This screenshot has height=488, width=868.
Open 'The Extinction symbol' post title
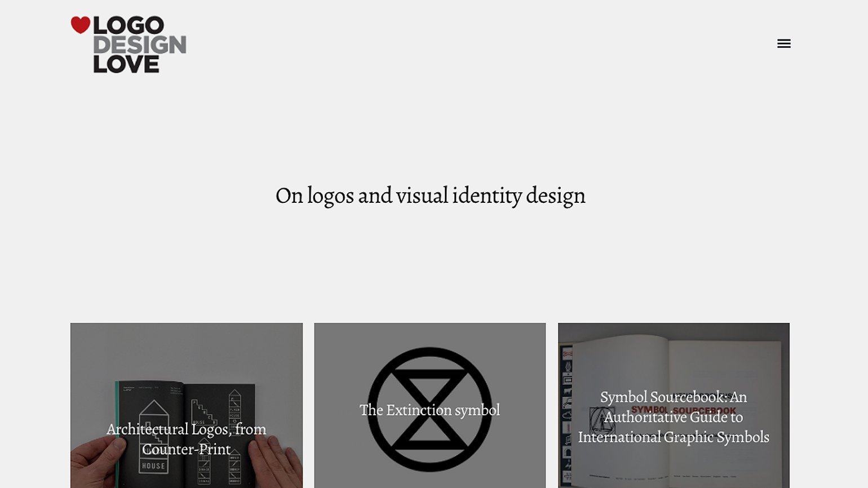[429, 410]
